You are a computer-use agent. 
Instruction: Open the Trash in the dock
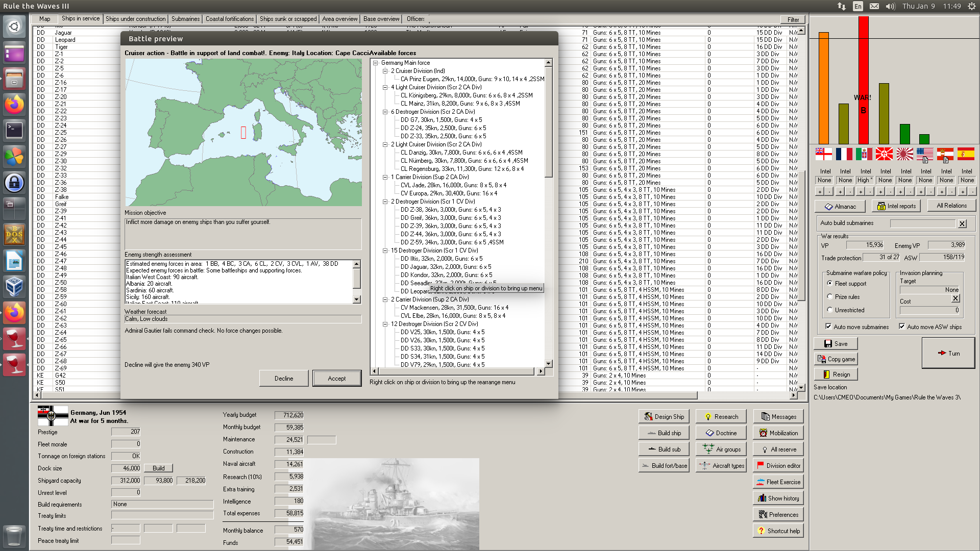pyautogui.click(x=14, y=537)
